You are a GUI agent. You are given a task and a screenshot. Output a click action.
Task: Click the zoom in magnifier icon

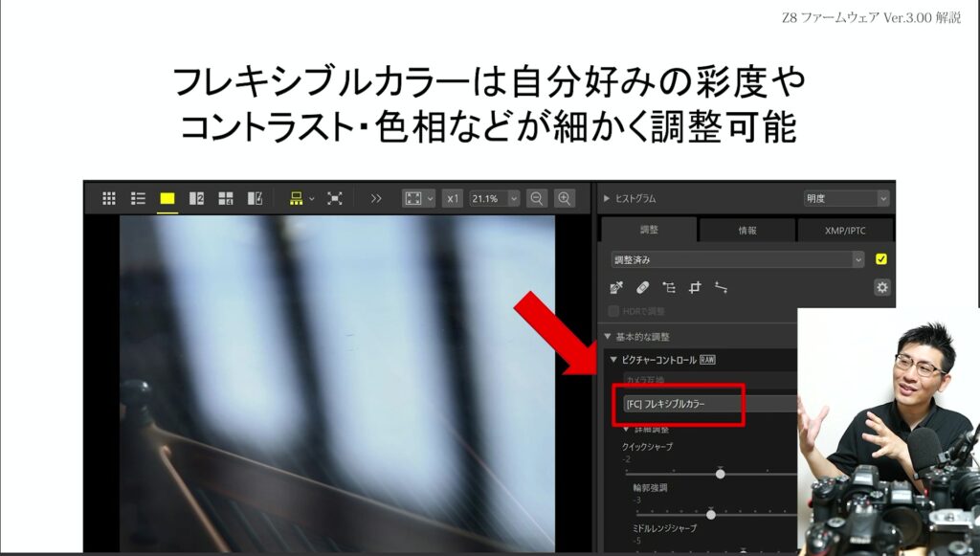point(565,198)
